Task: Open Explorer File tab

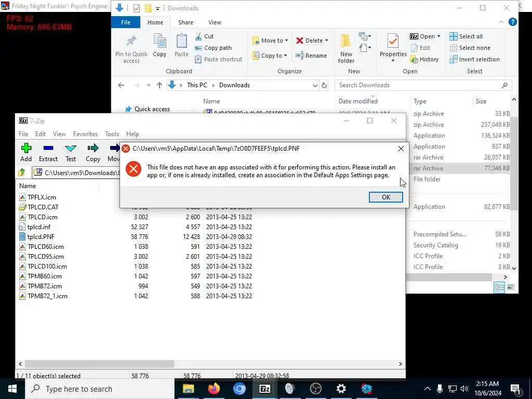Action: 126,22
